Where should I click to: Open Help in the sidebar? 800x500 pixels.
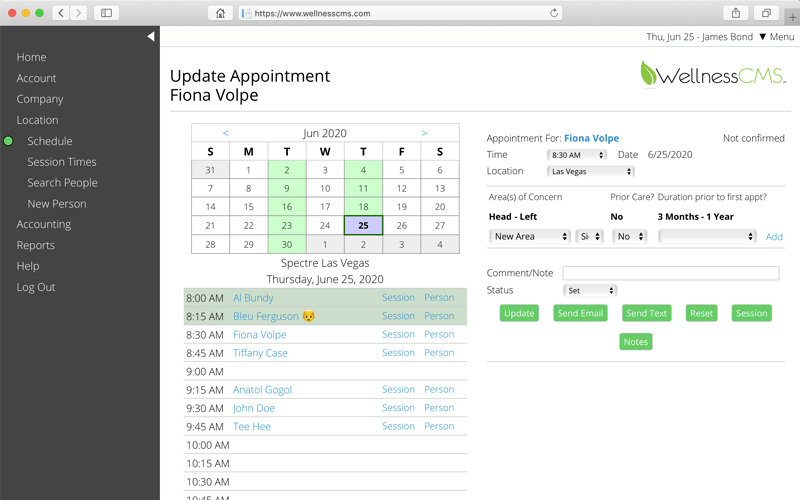(28, 266)
